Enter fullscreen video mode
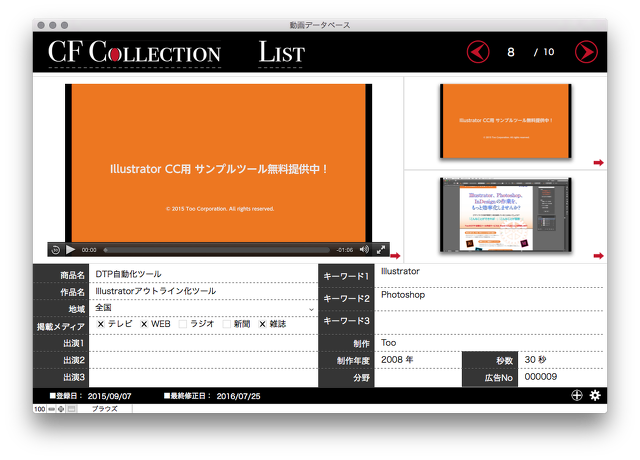 381,249
